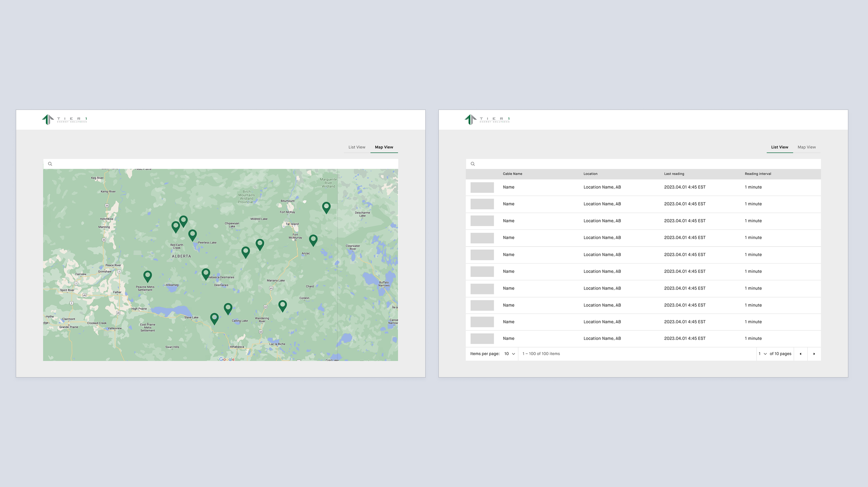The image size is (868, 487).
Task: Click the map pin east of Fort McMurray
Action: click(313, 240)
